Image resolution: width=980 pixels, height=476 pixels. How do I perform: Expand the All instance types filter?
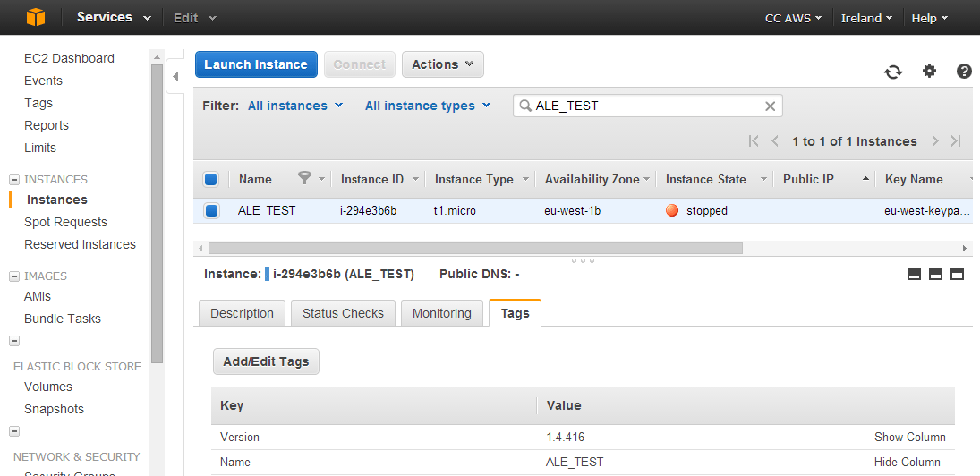tap(428, 106)
